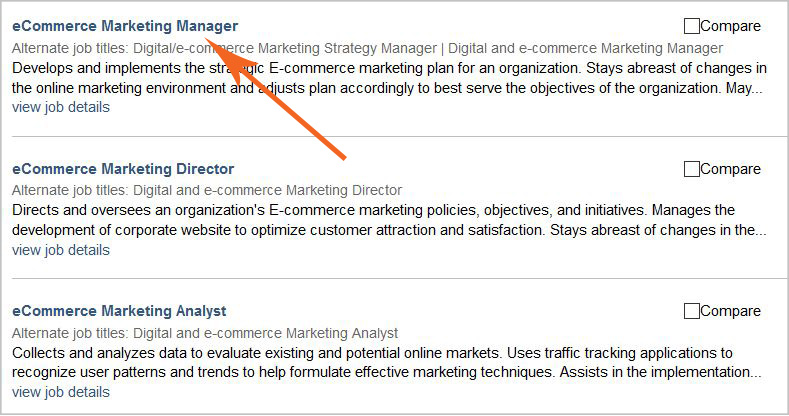Open the eCommerce Marketing Director job title

123,169
